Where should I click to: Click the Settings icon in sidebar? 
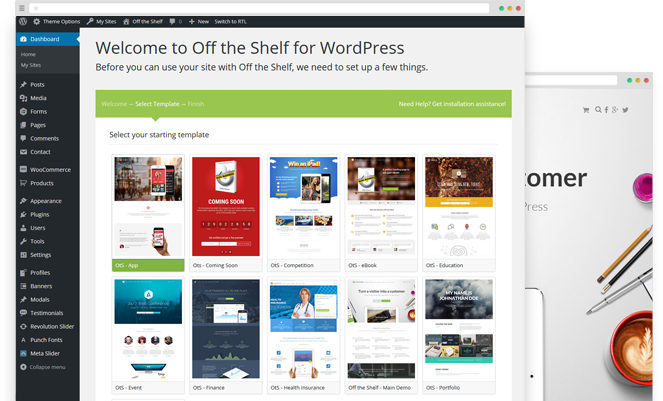(23, 255)
